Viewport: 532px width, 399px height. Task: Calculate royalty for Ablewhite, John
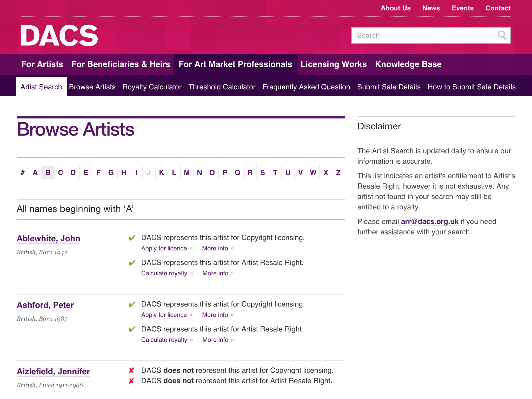coord(167,273)
